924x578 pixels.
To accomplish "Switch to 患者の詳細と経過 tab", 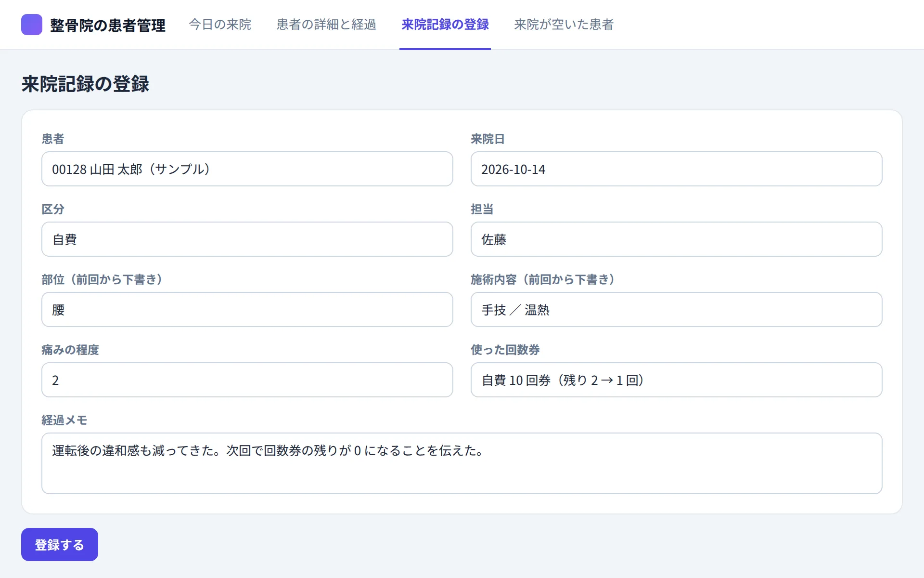I will [x=326, y=25].
